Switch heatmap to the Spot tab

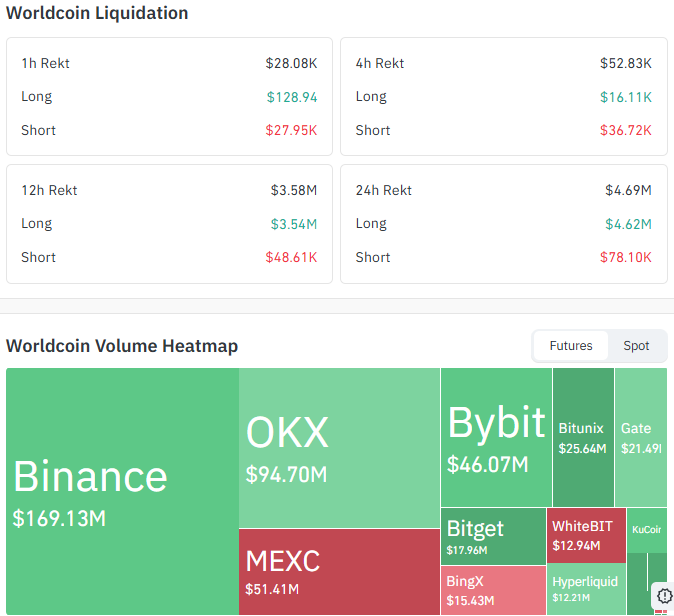636,346
